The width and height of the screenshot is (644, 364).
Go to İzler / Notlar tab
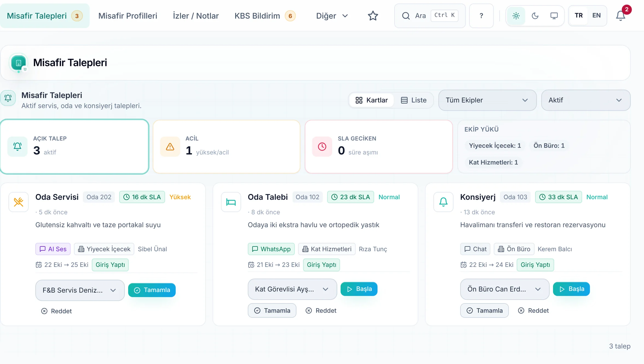pos(196,16)
